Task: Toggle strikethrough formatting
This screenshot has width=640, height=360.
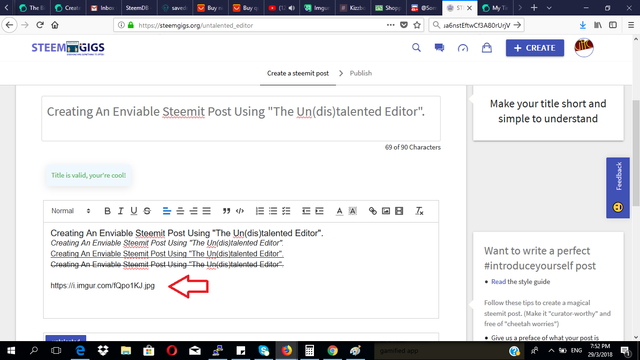Action: 147,211
